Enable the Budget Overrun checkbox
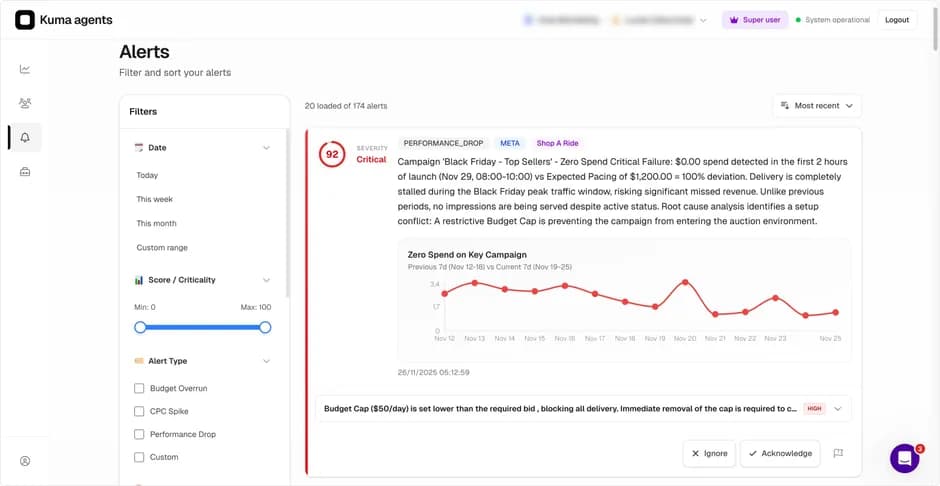 [139, 388]
